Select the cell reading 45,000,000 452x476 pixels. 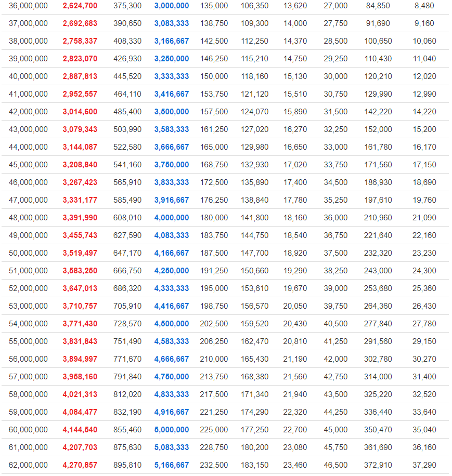pyautogui.click(x=28, y=165)
